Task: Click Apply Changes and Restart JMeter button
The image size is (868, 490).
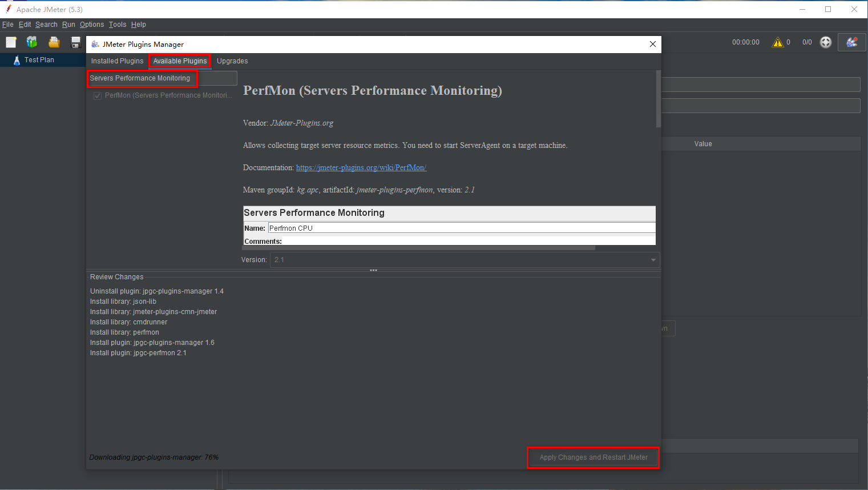Action: click(594, 457)
